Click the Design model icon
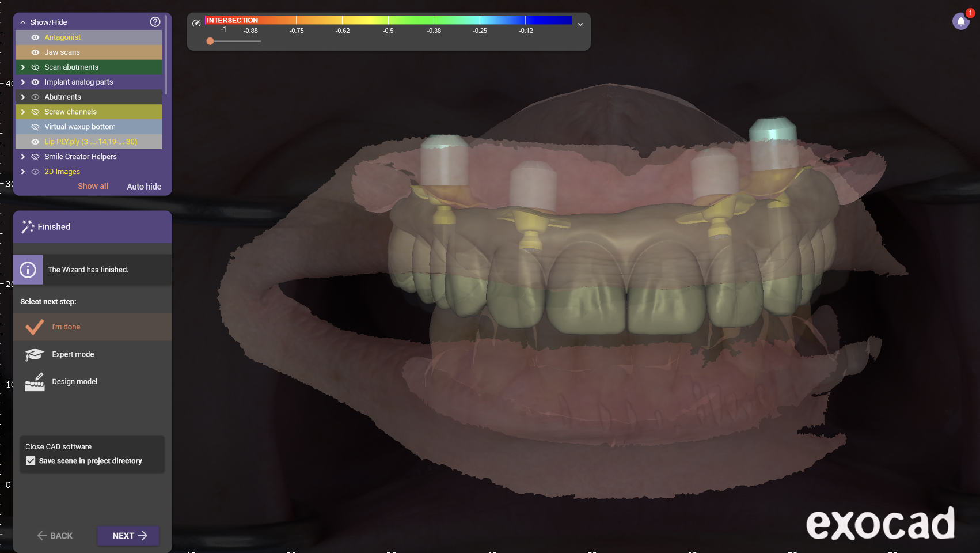The width and height of the screenshot is (980, 553). point(35,382)
